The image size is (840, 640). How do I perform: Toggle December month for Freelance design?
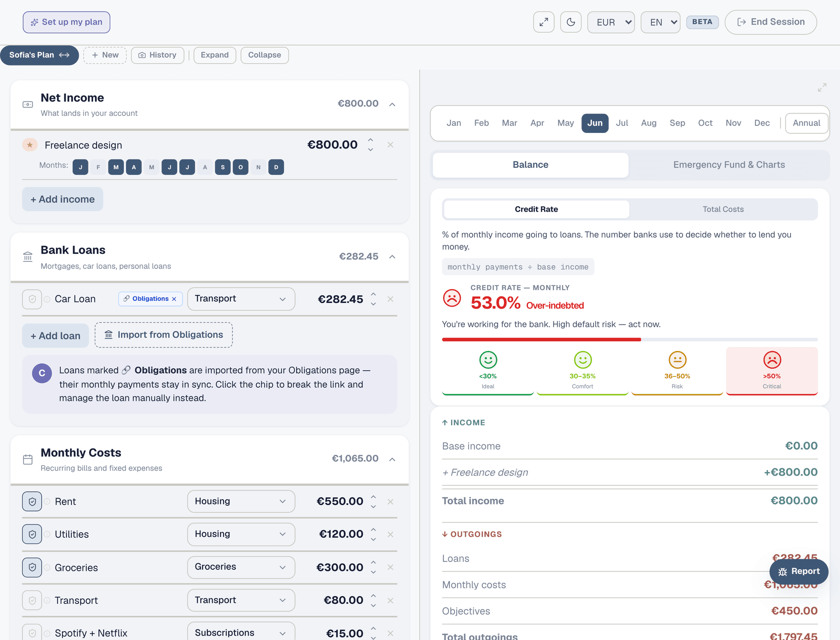[x=276, y=167]
